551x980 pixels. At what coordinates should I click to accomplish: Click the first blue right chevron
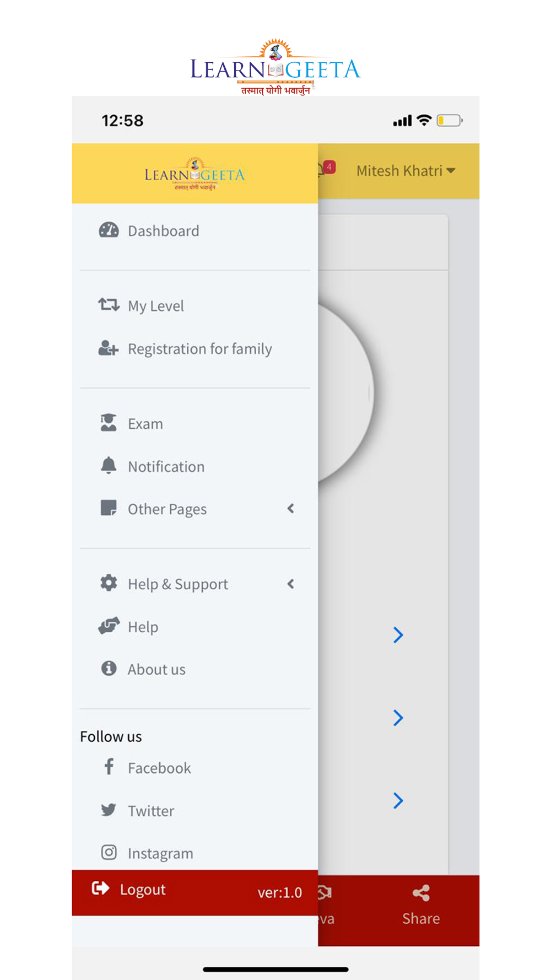[x=398, y=635]
